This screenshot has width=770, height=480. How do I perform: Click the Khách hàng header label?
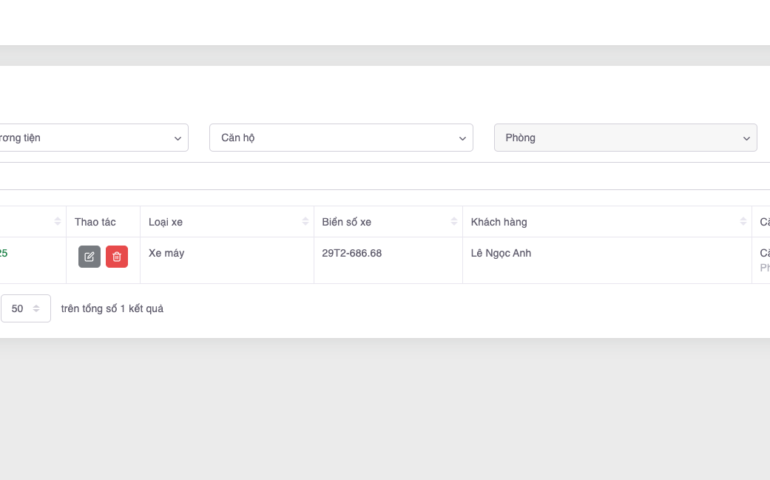coord(499,221)
